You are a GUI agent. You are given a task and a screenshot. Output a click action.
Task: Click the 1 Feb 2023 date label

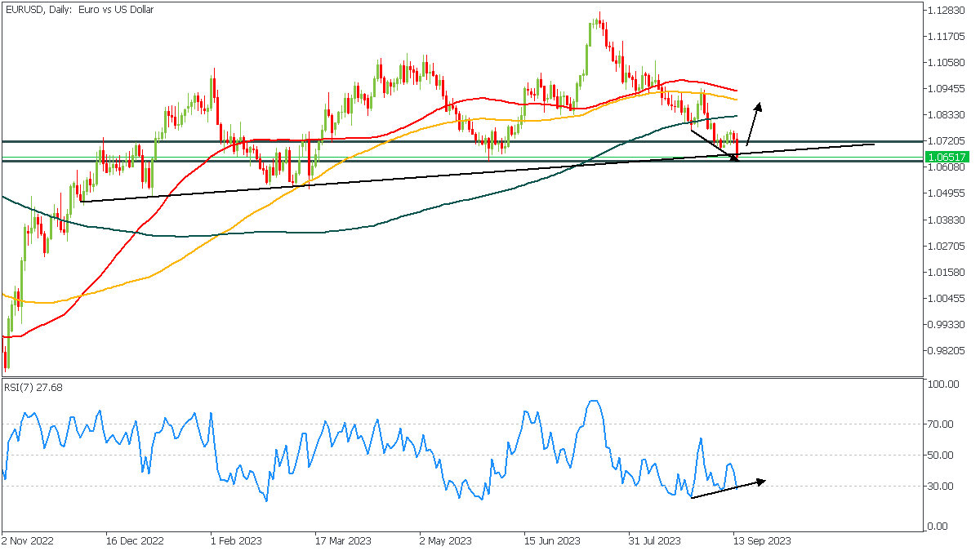pos(235,540)
